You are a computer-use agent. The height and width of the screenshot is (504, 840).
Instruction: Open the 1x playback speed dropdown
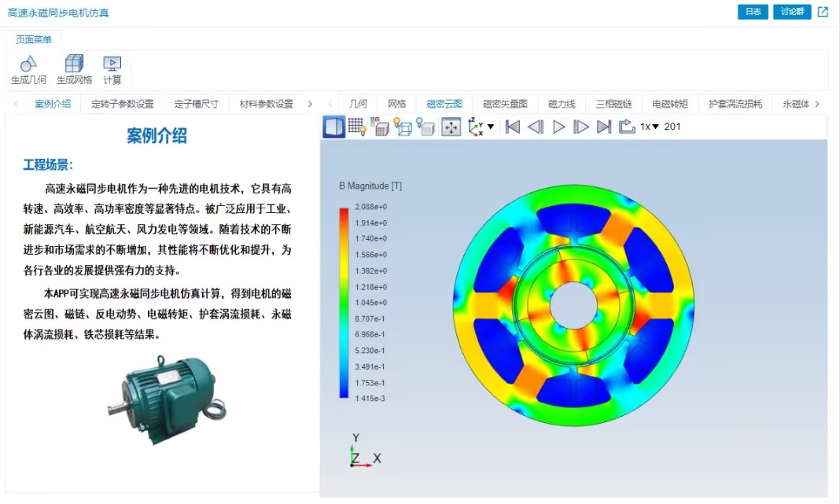pyautogui.click(x=650, y=127)
